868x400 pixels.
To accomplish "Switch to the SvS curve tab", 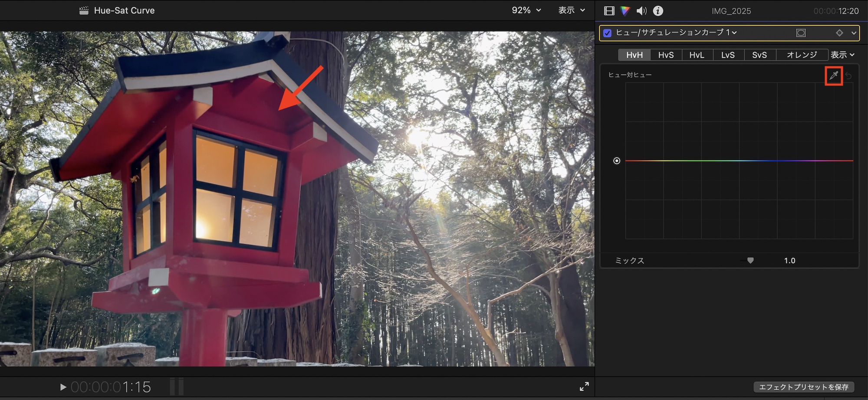I will [x=759, y=55].
